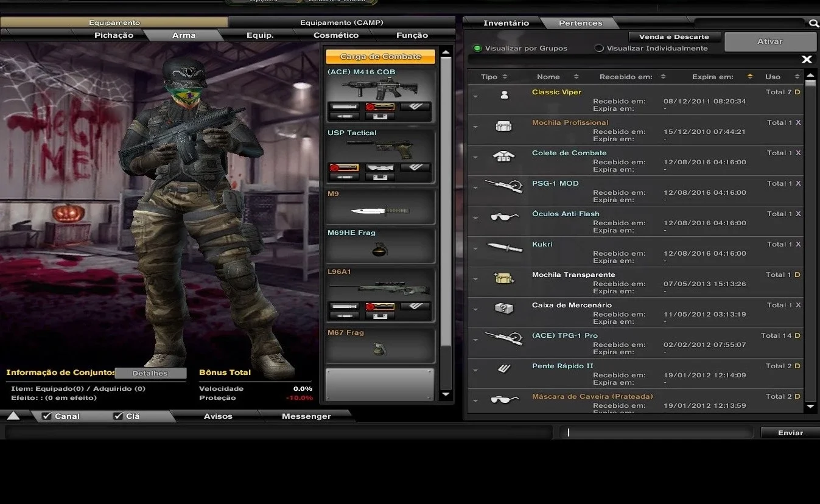Sort by the Recebido em column arrow

[663, 77]
